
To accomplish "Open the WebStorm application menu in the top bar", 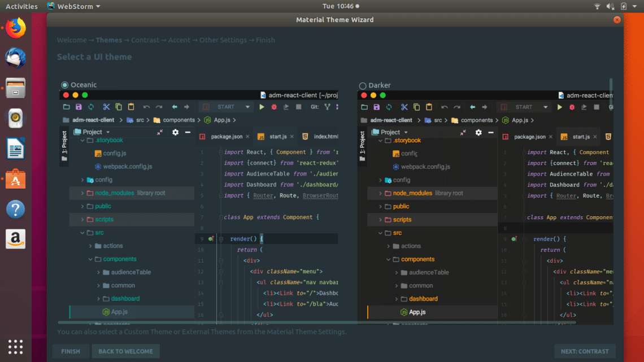I will pyautogui.click(x=74, y=6).
